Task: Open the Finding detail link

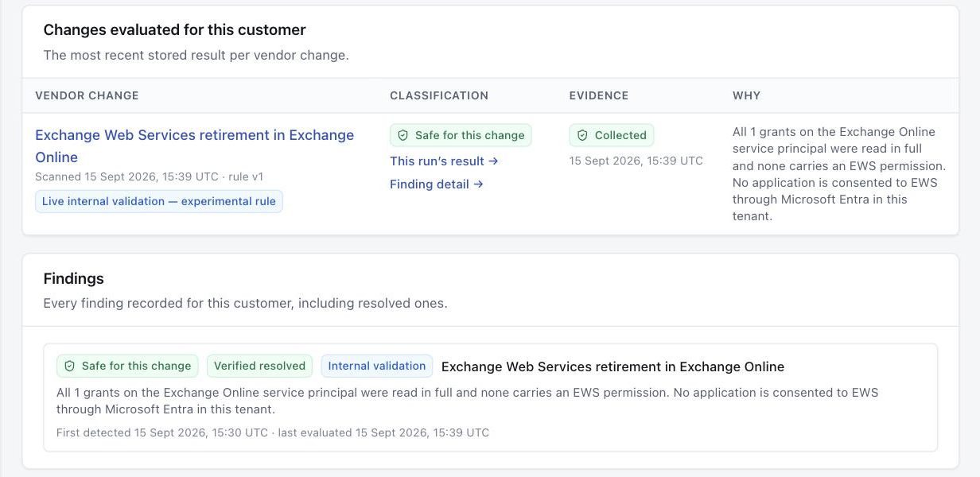Action: (x=437, y=184)
